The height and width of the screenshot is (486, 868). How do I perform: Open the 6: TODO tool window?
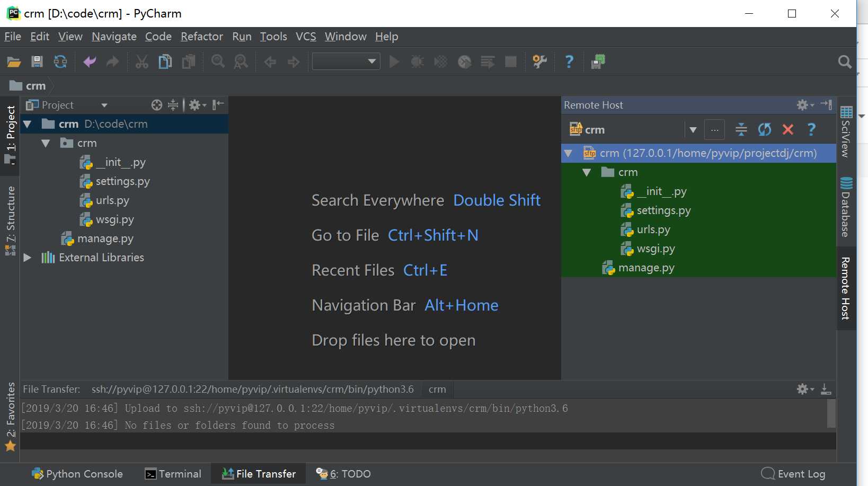[343, 474]
